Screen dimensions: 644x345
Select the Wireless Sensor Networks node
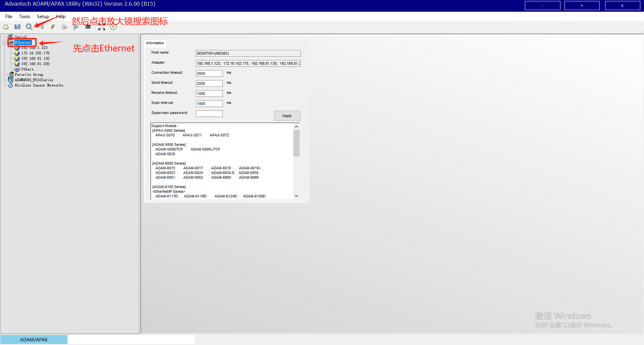tap(39, 85)
